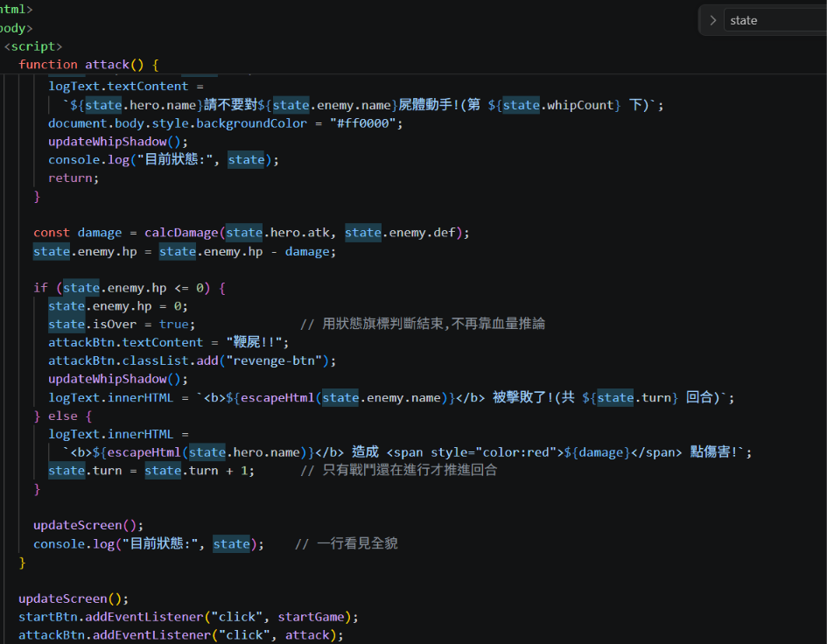Click "attackBtn.addEventListener" at the line start

pos(115,635)
